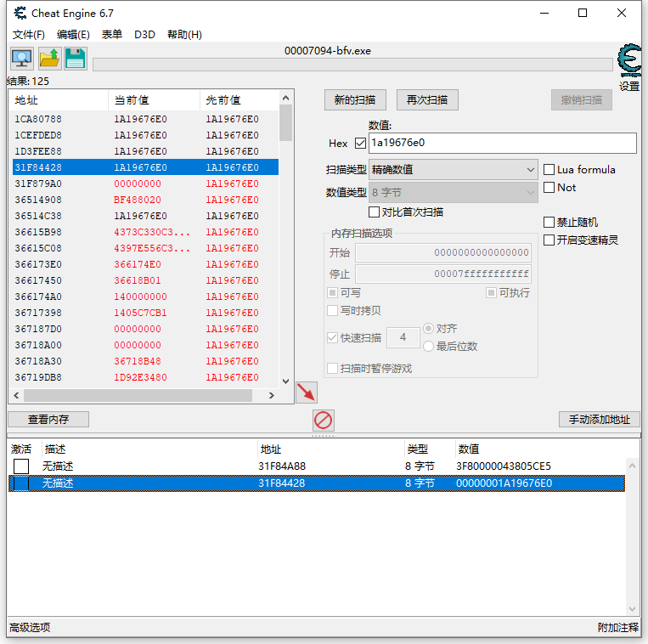
Task: Enable the Lua formula checkbox
Action: point(549,169)
